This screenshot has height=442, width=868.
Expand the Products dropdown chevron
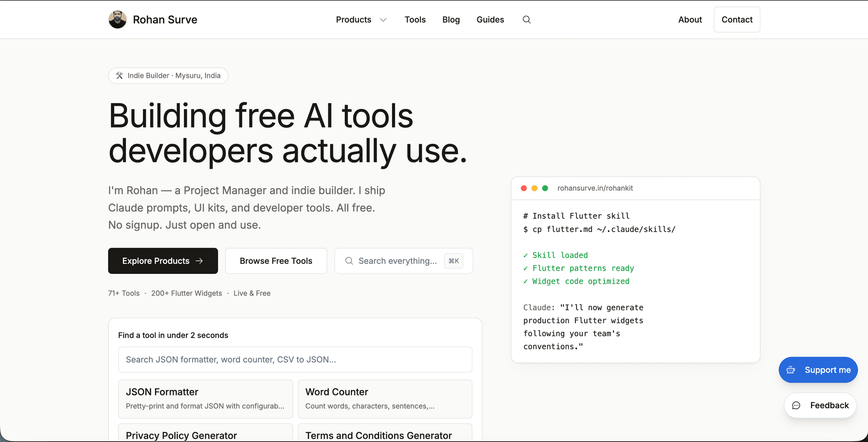click(x=383, y=20)
